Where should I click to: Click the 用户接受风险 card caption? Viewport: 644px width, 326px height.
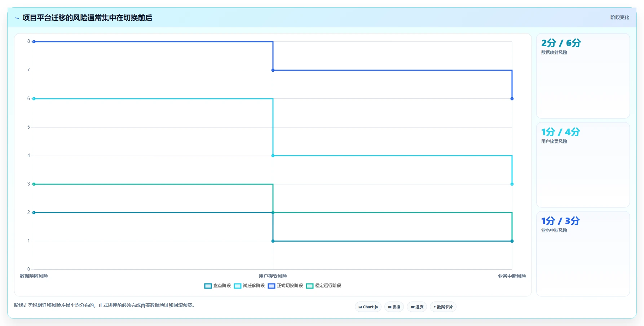(554, 142)
